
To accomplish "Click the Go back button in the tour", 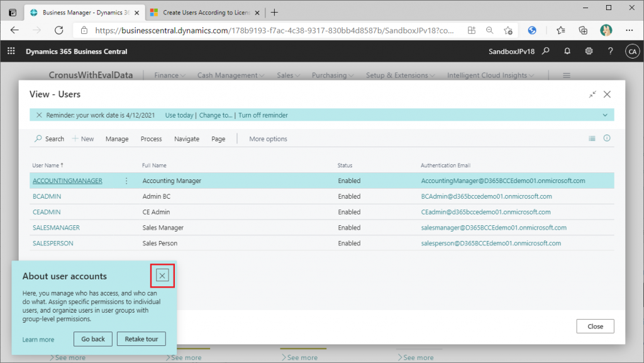I will click(x=93, y=338).
